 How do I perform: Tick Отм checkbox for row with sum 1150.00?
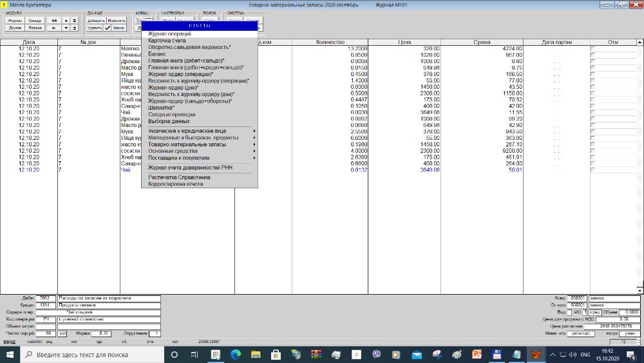[x=592, y=93]
